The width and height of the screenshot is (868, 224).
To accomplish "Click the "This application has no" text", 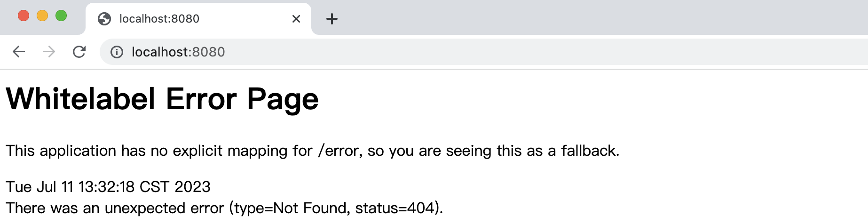I will 76,151.
